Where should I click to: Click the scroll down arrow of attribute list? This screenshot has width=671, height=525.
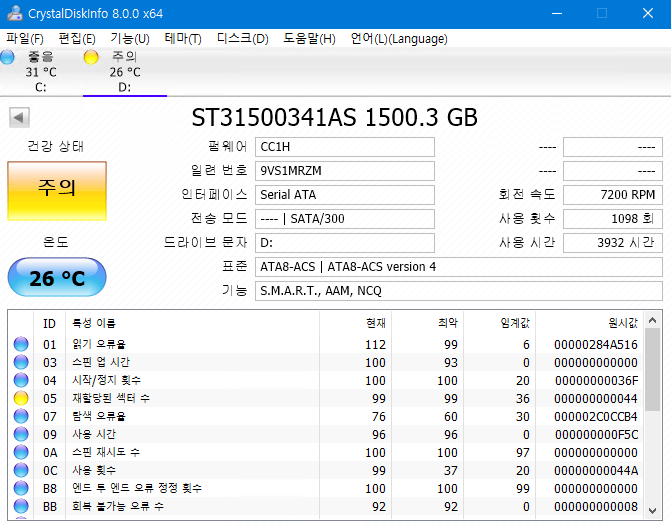click(x=653, y=510)
